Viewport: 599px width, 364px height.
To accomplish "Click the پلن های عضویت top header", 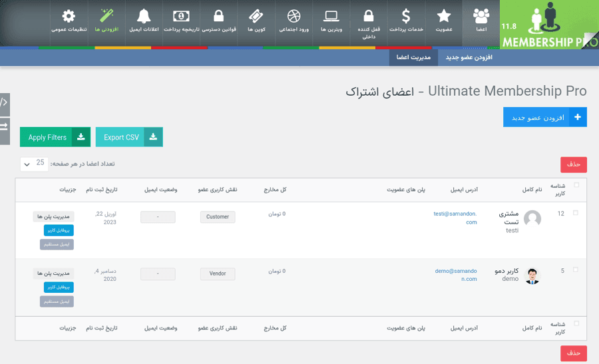I will [x=406, y=190].
